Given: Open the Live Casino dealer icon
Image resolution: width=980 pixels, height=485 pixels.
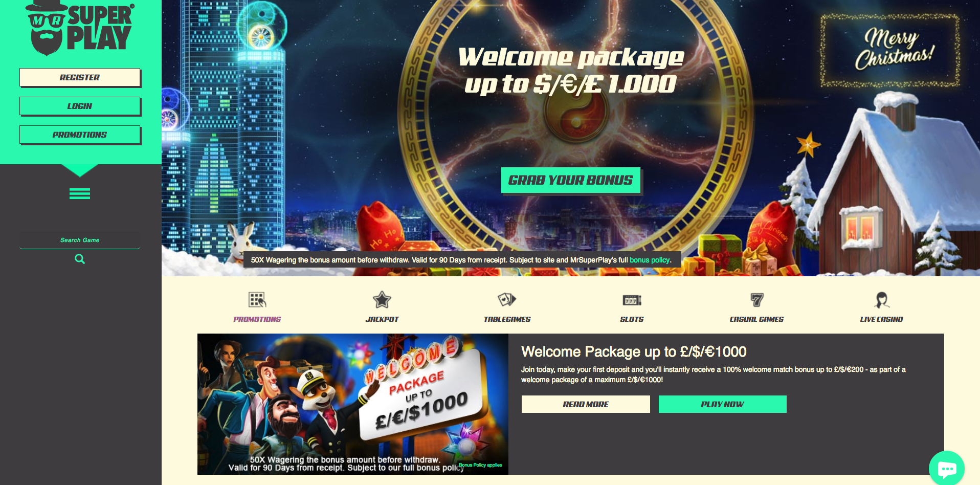Looking at the screenshot, I should (x=882, y=300).
